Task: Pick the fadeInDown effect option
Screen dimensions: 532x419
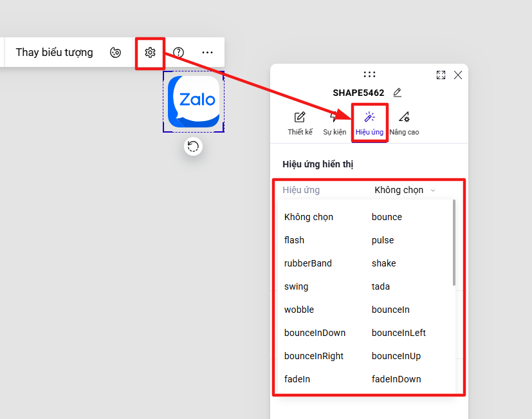Action: 396,379
